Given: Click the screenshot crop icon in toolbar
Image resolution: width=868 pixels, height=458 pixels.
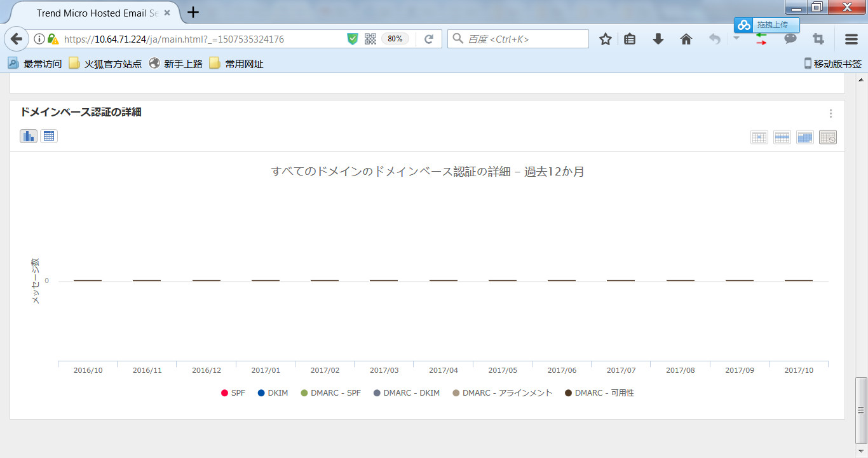Looking at the screenshot, I should point(818,39).
